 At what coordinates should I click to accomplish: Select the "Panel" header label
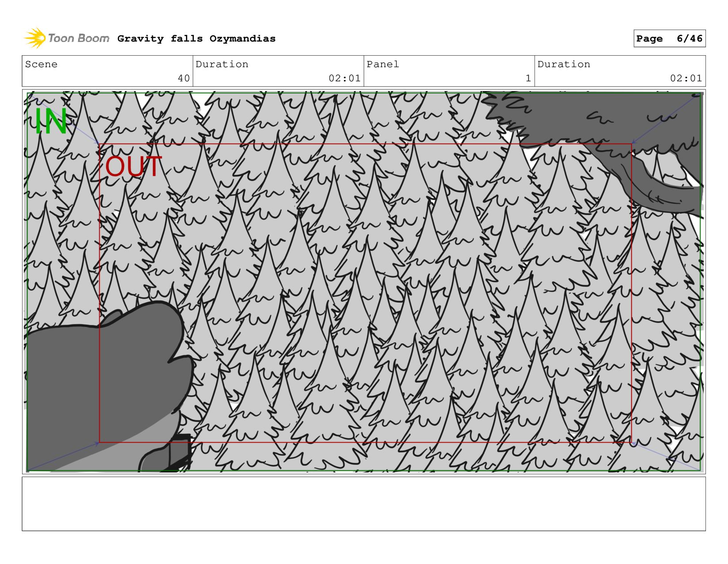coord(383,64)
